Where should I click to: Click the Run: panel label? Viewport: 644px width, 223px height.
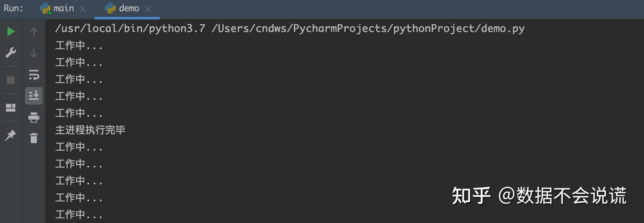(x=13, y=8)
